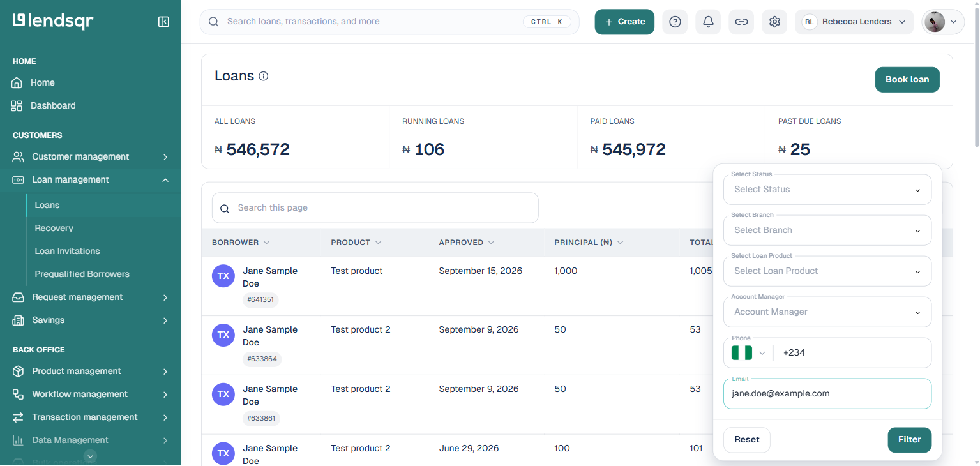Click the Customer management people icon
The image size is (980, 466).
click(19, 156)
